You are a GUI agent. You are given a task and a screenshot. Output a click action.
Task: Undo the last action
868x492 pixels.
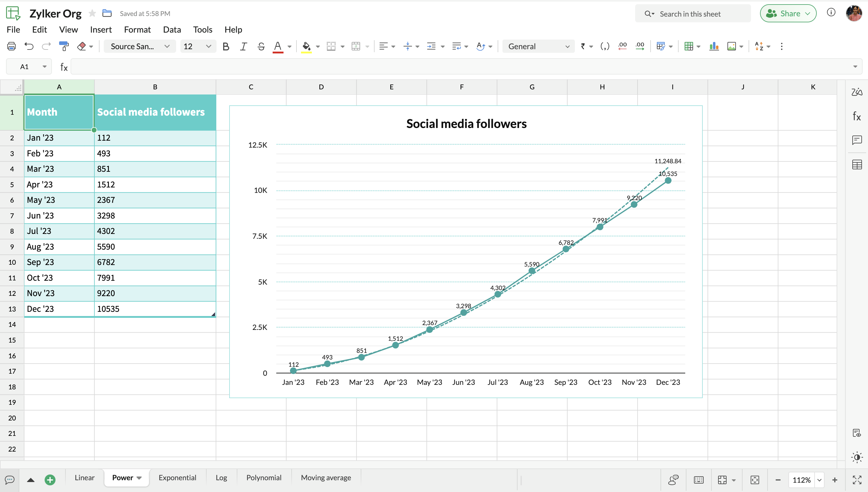(29, 46)
